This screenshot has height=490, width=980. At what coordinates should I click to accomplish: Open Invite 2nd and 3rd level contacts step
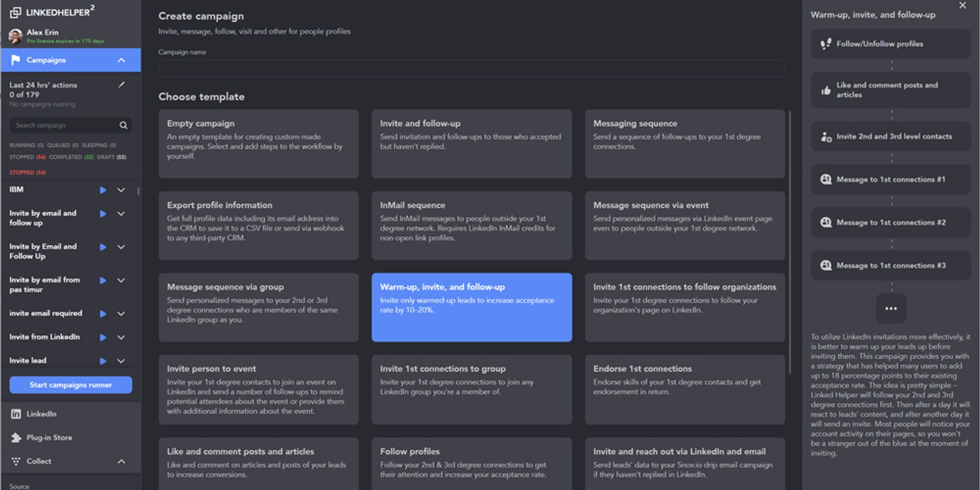[x=890, y=137]
